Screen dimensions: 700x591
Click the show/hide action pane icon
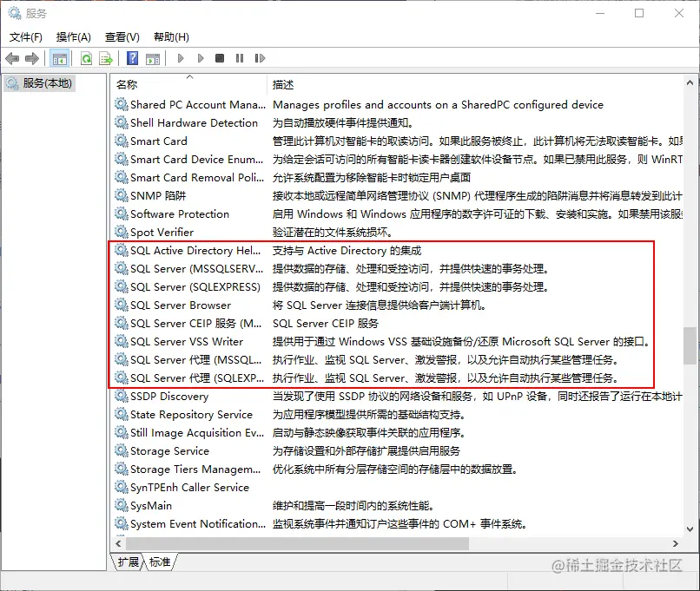click(x=153, y=58)
